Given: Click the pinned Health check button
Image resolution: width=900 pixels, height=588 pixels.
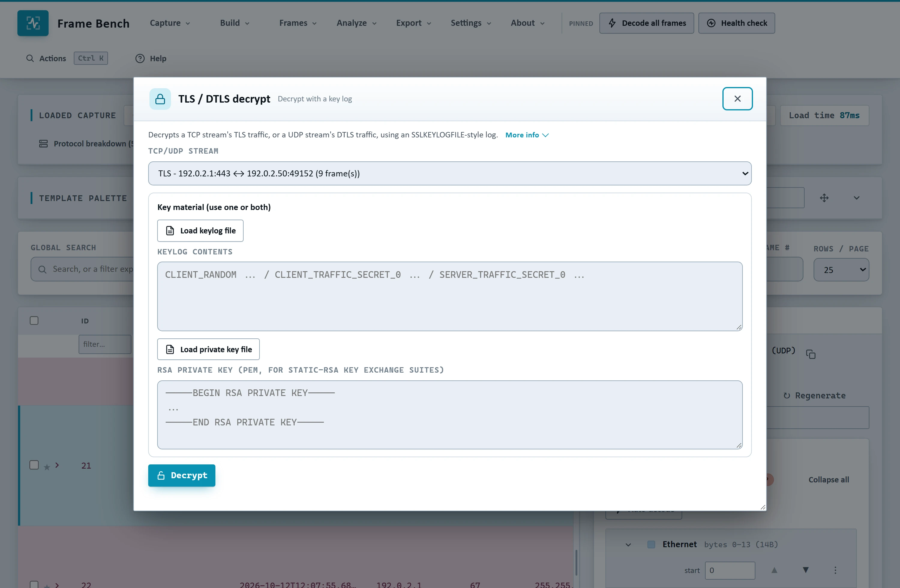Looking at the screenshot, I should pos(736,23).
